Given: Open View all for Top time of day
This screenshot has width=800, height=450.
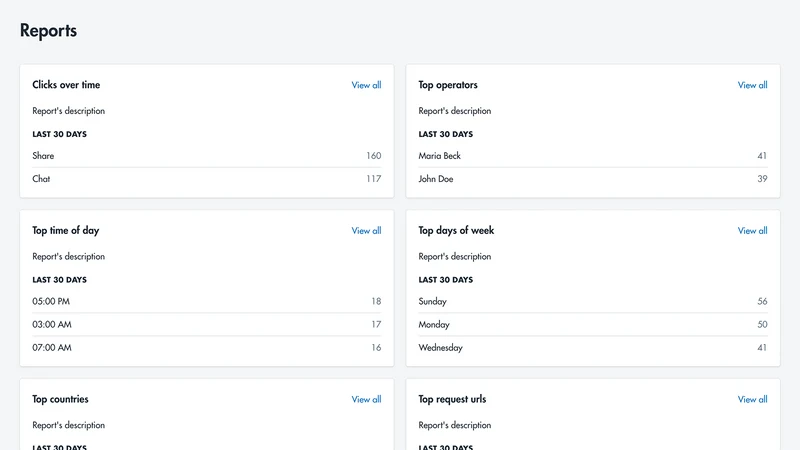Looking at the screenshot, I should click(366, 231).
